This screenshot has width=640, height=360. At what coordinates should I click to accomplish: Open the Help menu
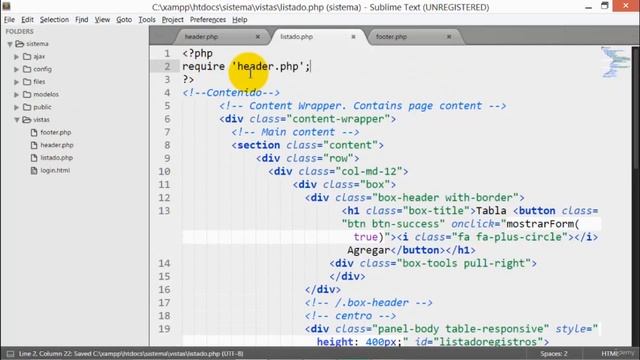240,20
